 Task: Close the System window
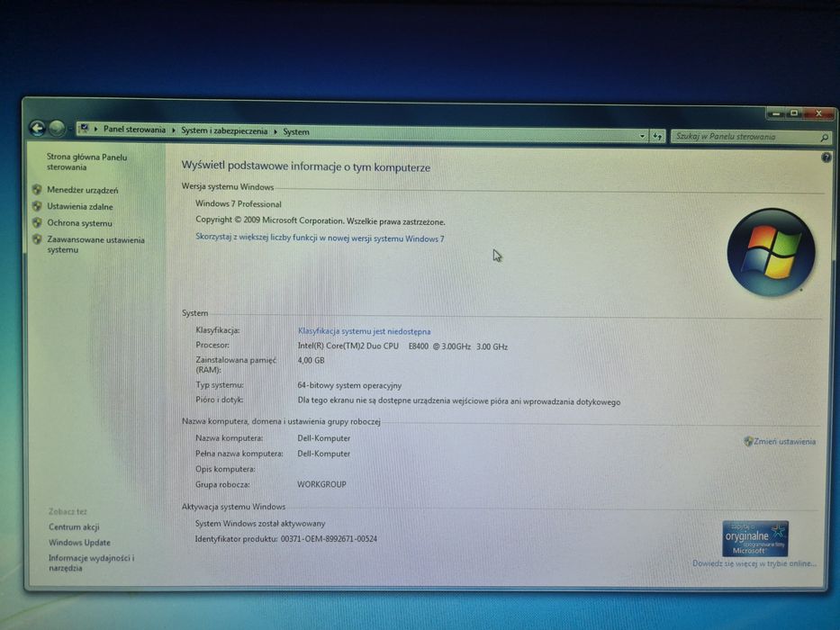click(x=818, y=113)
